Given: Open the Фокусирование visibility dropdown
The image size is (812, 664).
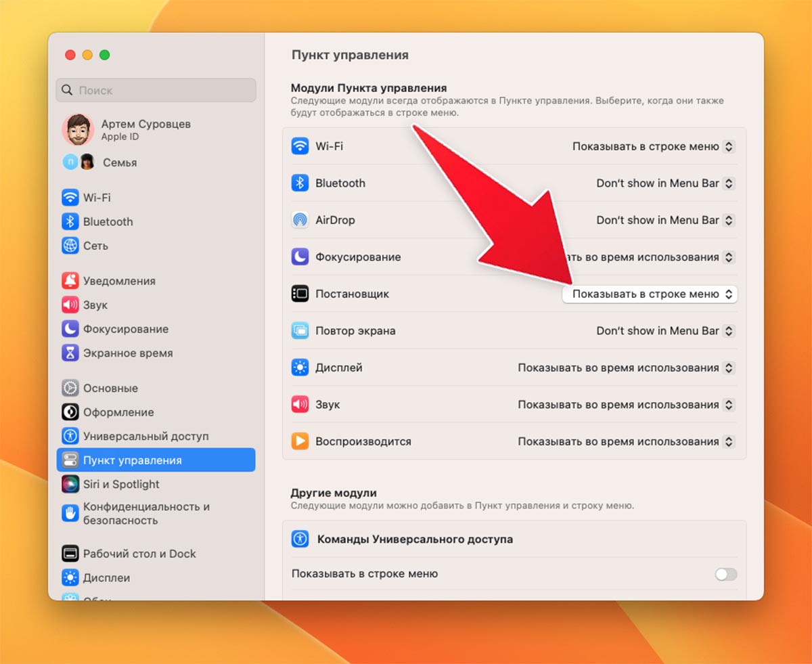Looking at the screenshot, I should [650, 257].
